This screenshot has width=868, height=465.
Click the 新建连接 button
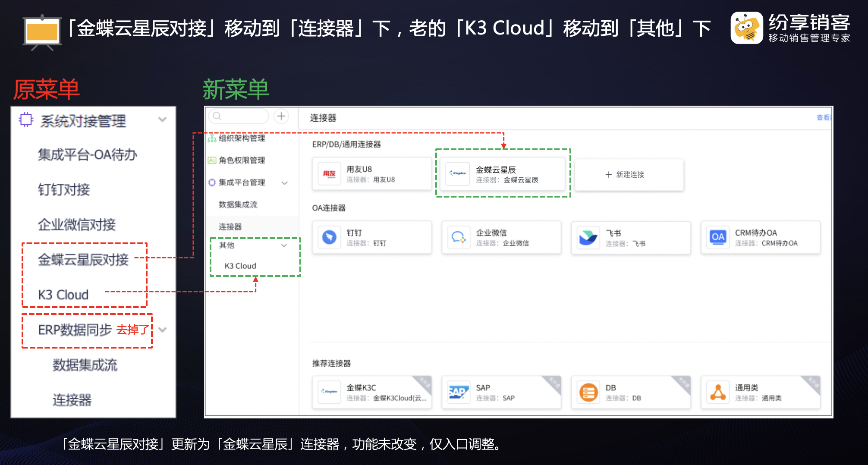(x=629, y=175)
